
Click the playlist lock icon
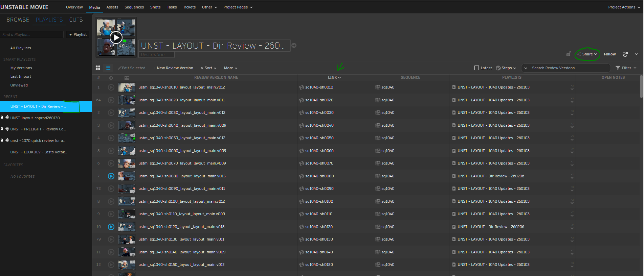click(x=569, y=54)
